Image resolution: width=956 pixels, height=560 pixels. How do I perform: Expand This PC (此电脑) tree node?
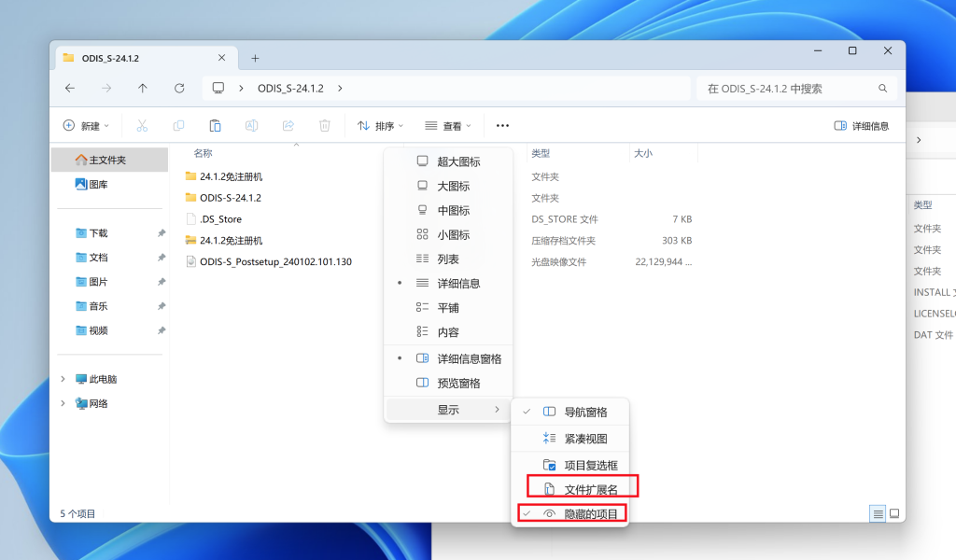click(63, 379)
